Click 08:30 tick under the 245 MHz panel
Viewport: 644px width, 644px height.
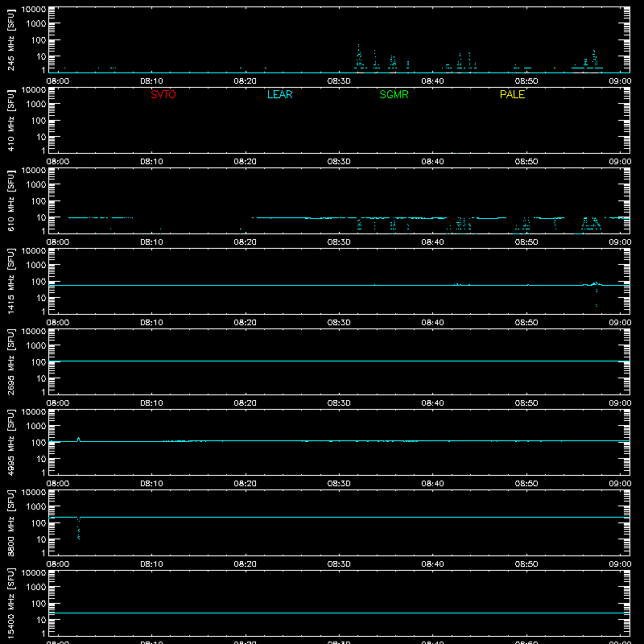pyautogui.click(x=339, y=81)
